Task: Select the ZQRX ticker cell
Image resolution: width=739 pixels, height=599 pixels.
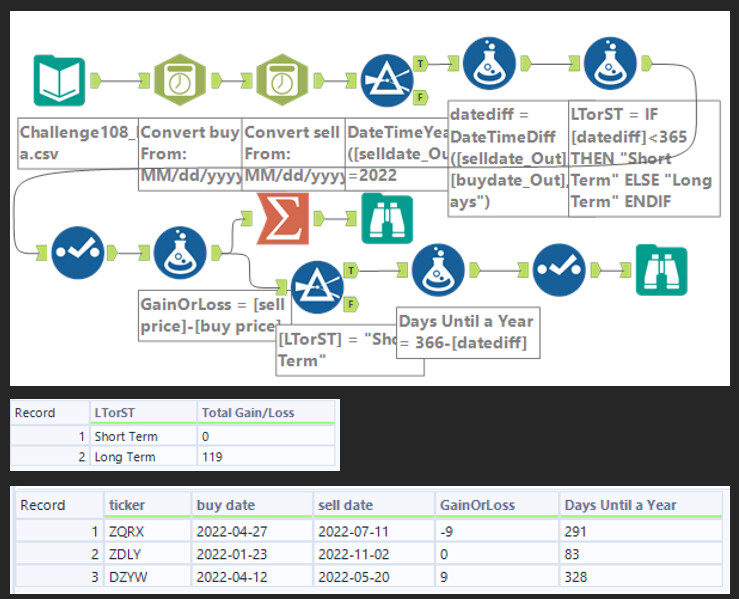Action: [x=148, y=531]
